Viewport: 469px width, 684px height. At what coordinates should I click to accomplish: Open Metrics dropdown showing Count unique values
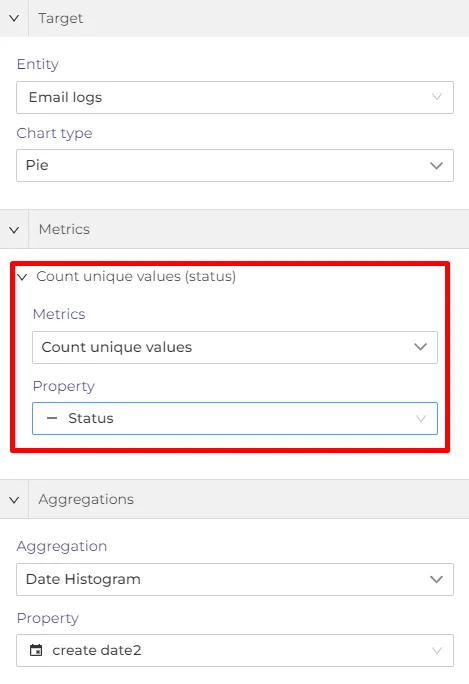[235, 347]
